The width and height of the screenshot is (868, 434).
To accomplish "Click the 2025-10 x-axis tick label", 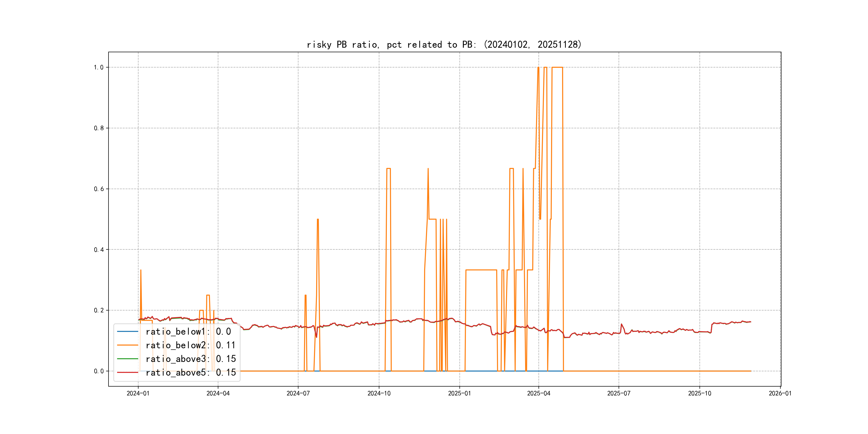I will (x=699, y=393).
